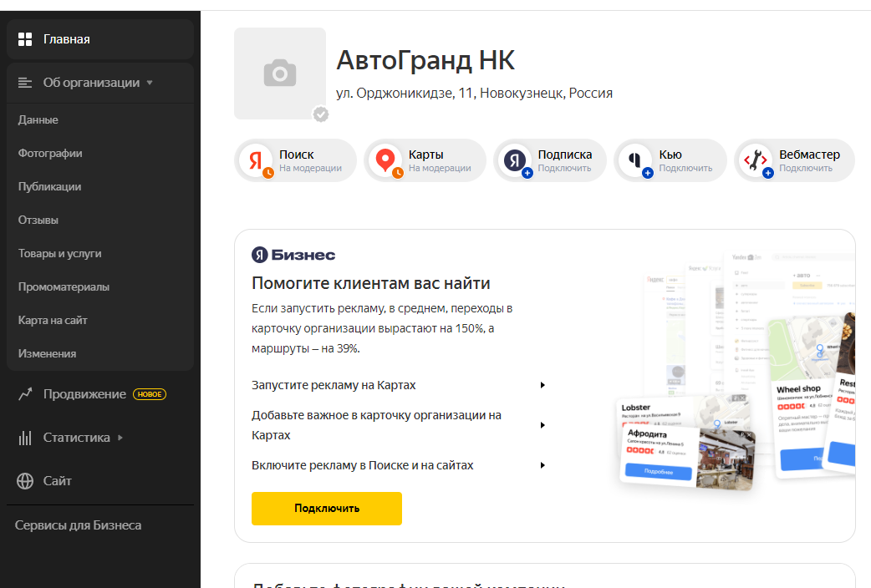This screenshot has width=871, height=588.
Task: Expand the Статистика submenu arrow
Action: (x=120, y=438)
